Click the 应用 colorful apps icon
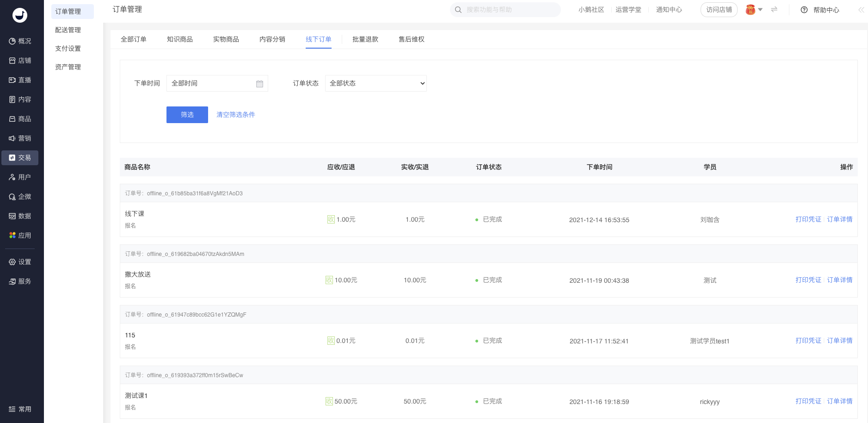The height and width of the screenshot is (423, 868). coord(12,236)
